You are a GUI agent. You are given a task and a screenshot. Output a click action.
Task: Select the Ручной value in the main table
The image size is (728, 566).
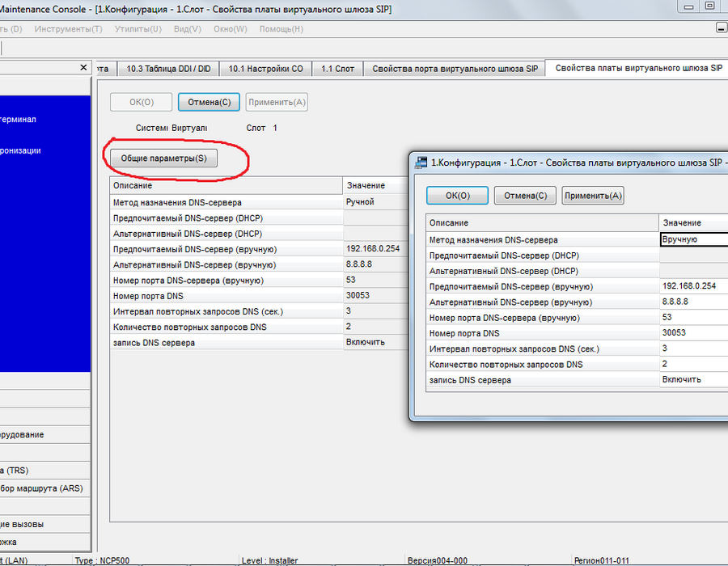pyautogui.click(x=376, y=202)
